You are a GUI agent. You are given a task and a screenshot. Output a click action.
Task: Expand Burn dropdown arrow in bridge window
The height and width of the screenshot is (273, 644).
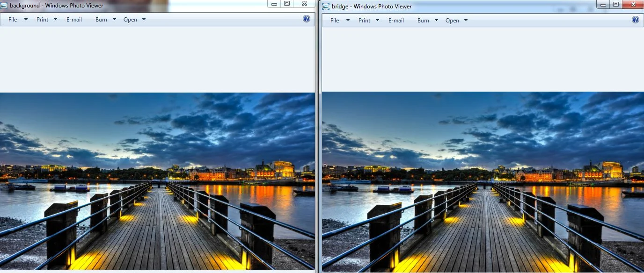tap(436, 21)
